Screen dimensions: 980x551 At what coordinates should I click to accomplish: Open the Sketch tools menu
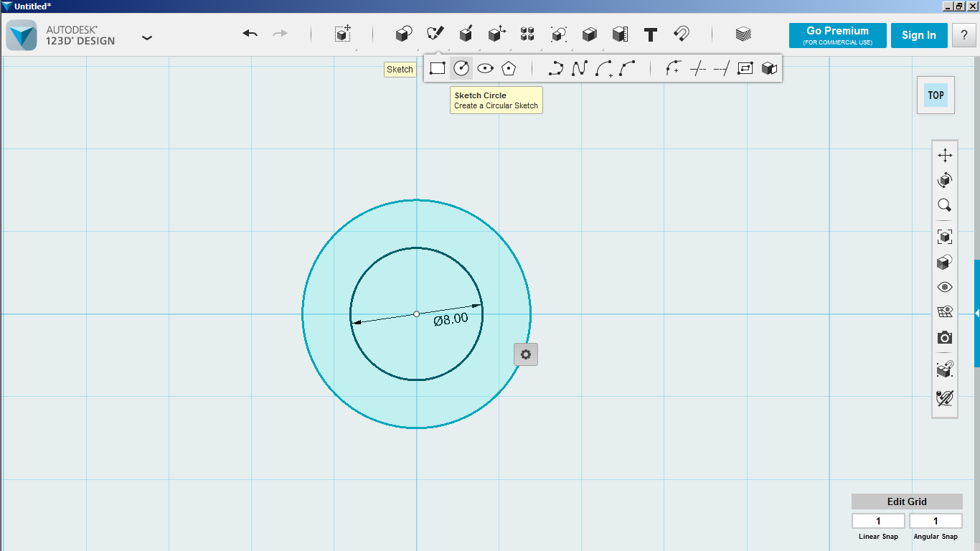pos(435,34)
